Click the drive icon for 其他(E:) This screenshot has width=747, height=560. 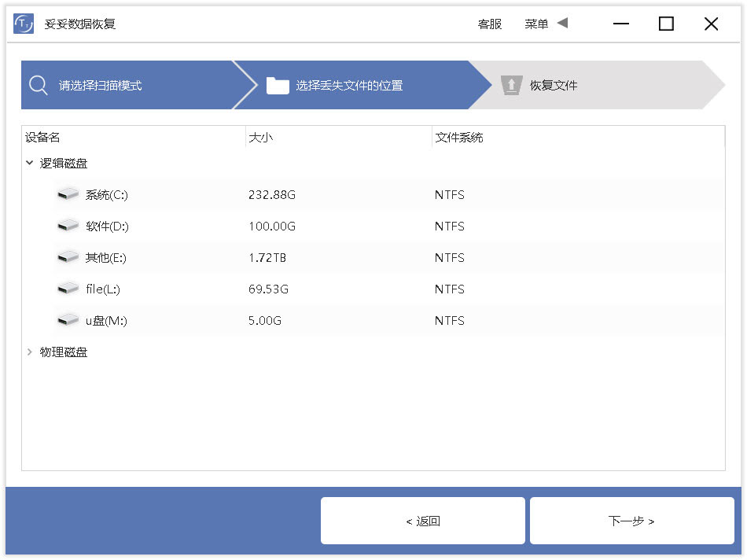click(68, 257)
